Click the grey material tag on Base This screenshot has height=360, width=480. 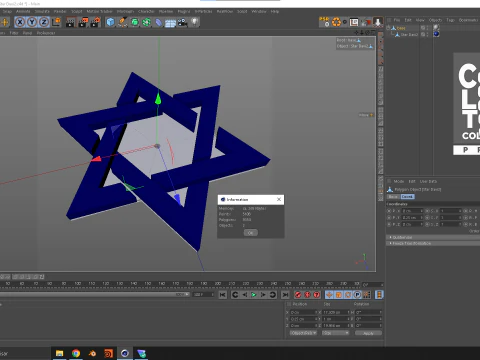point(436,28)
